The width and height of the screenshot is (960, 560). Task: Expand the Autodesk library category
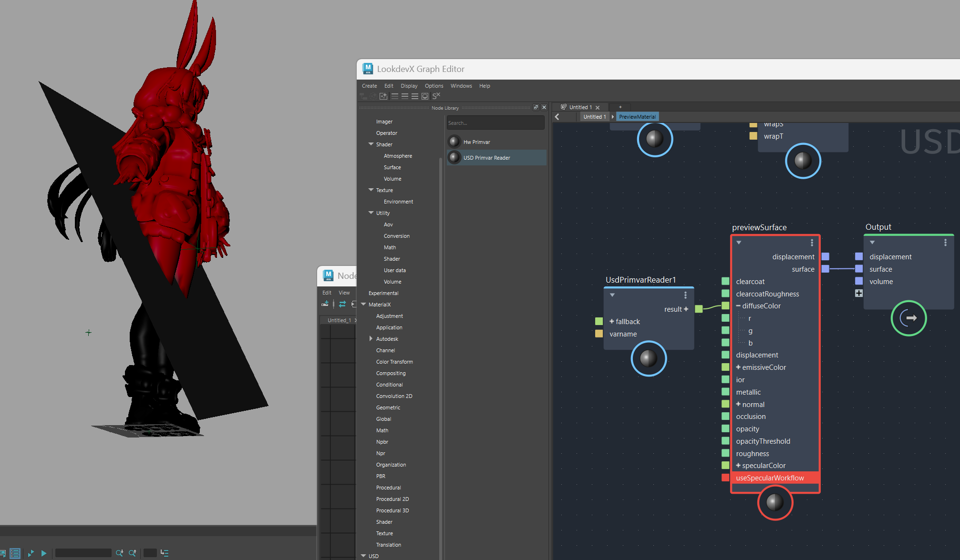click(x=371, y=338)
